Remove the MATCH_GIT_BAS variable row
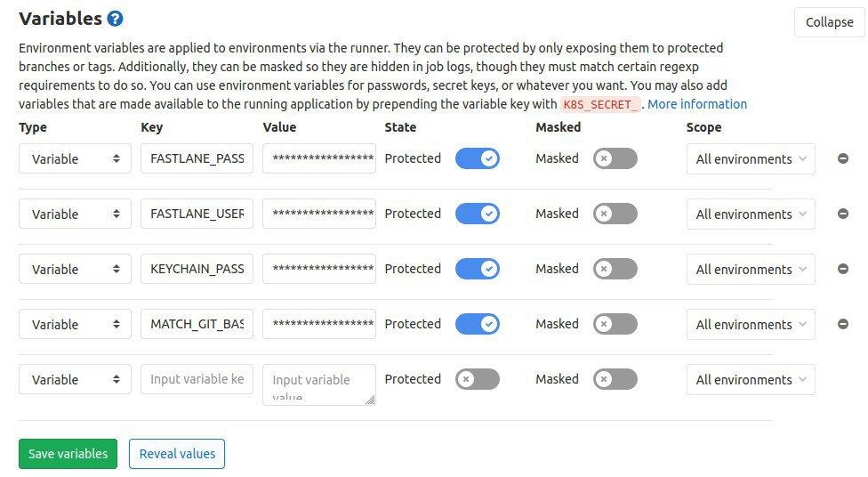The height and width of the screenshot is (477, 868). point(842,324)
